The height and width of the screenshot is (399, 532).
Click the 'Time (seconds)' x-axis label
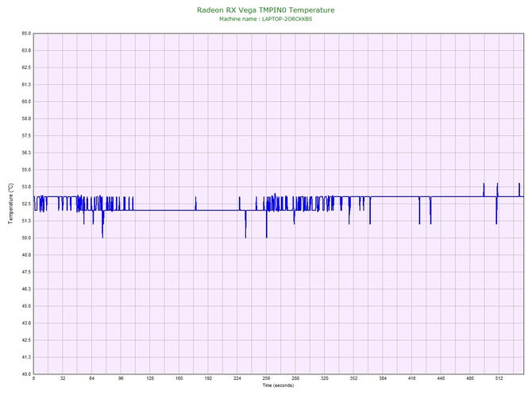(278, 385)
